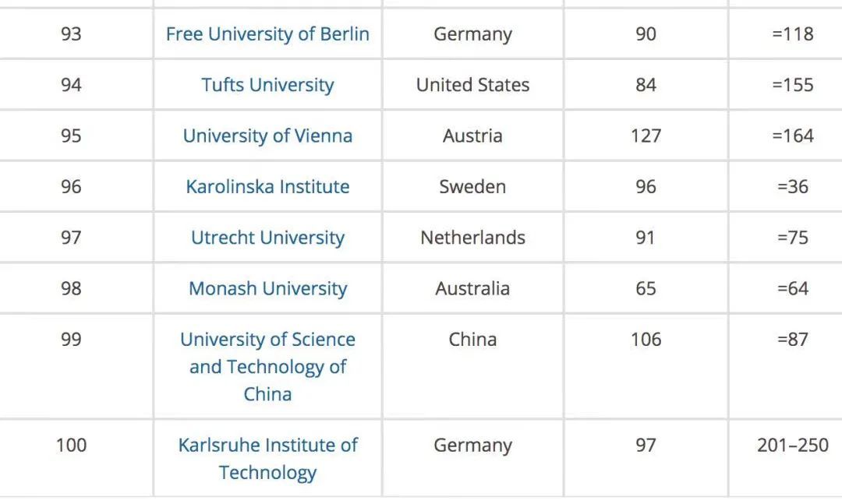The height and width of the screenshot is (504, 842).
Task: Open the Free University of Berlin link
Action: click(267, 34)
